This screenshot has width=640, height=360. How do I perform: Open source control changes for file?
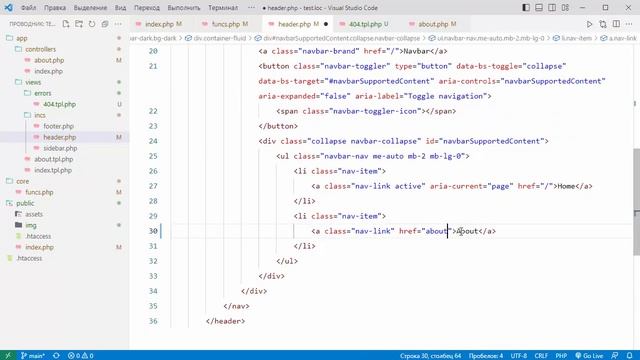[603, 24]
